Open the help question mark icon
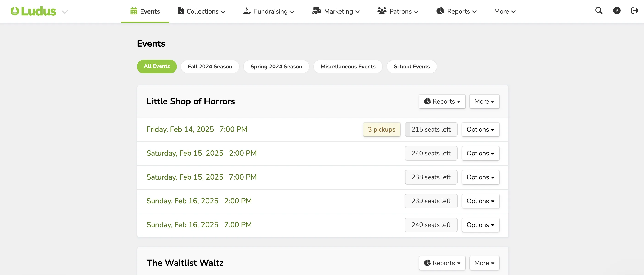Screen dimensions: 644x275 (617, 11)
